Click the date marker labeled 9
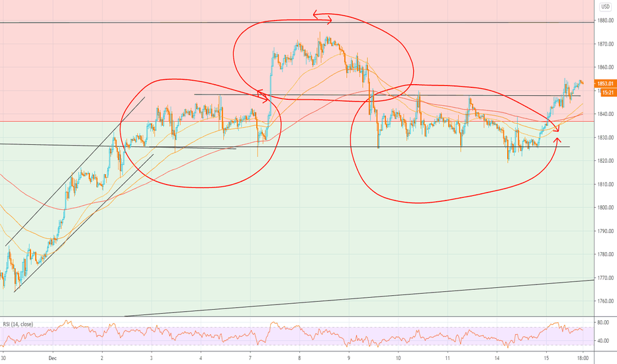The height and width of the screenshot is (364, 617). click(349, 358)
